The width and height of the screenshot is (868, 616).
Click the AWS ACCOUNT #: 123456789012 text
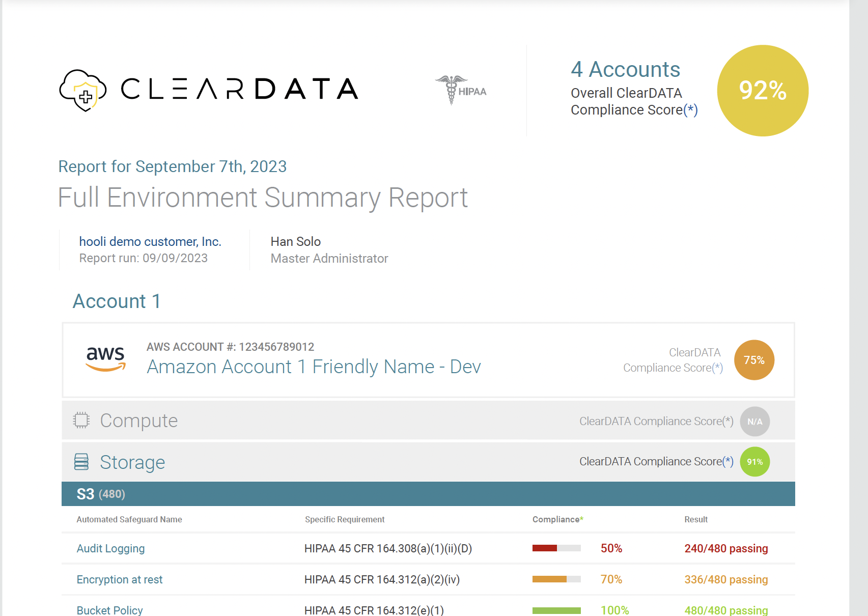tap(231, 347)
